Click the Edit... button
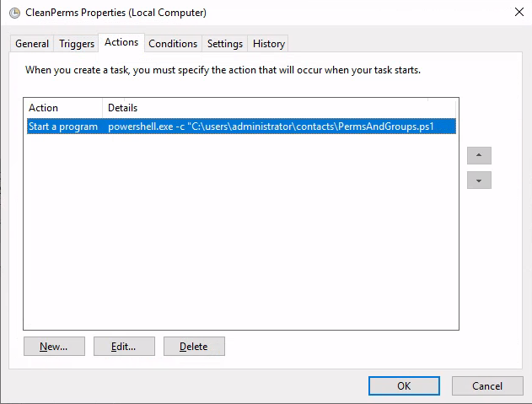532x404 pixels. pos(124,347)
